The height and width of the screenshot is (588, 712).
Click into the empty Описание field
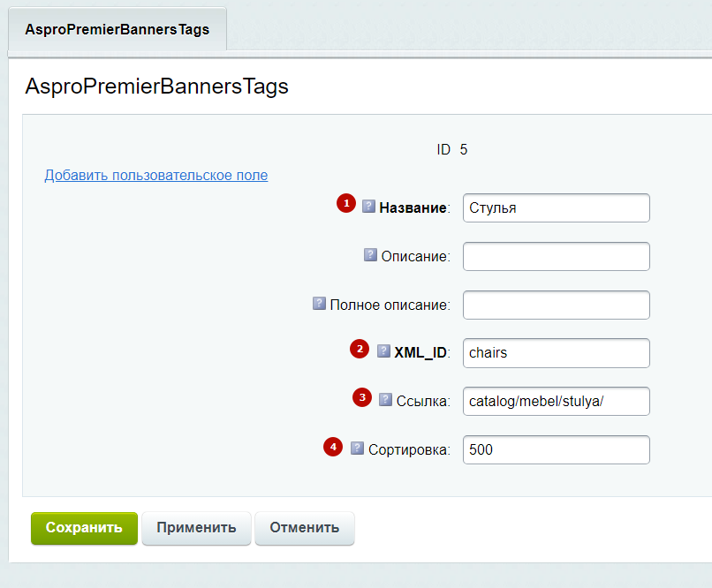click(x=556, y=256)
